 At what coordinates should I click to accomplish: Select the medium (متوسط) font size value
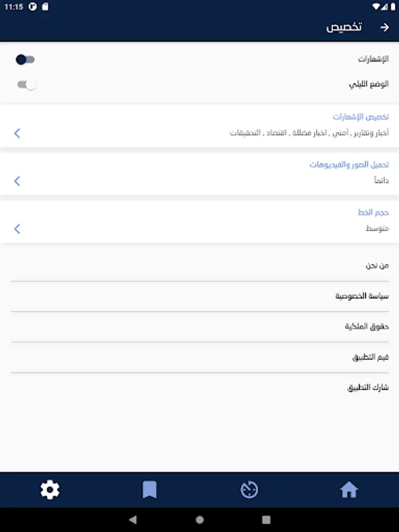[377, 228]
